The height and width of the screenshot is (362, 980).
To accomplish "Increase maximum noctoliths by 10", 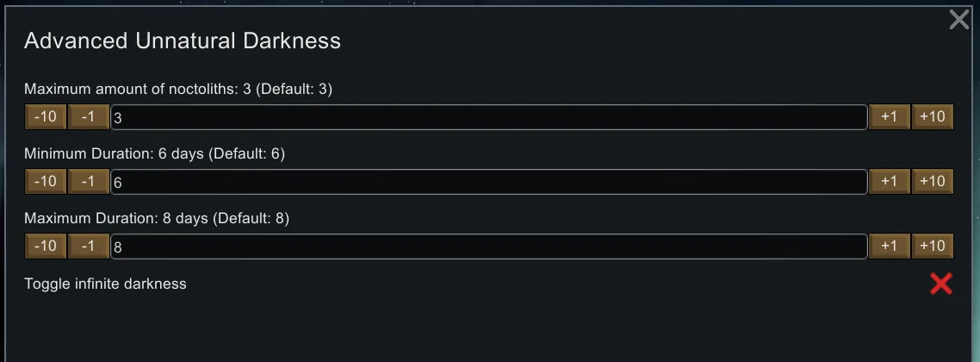I will (933, 116).
